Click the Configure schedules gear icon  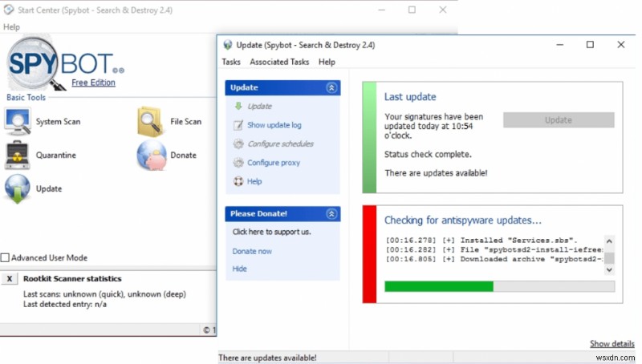[x=238, y=144]
